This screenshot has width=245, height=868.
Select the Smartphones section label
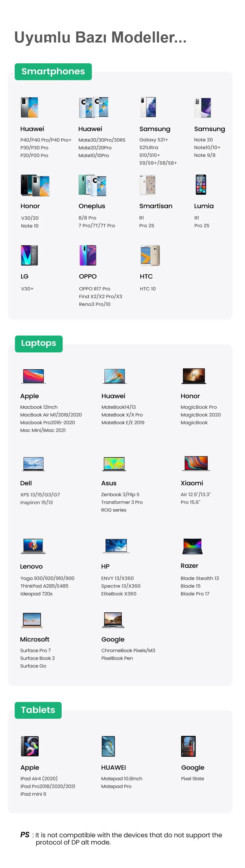click(53, 71)
